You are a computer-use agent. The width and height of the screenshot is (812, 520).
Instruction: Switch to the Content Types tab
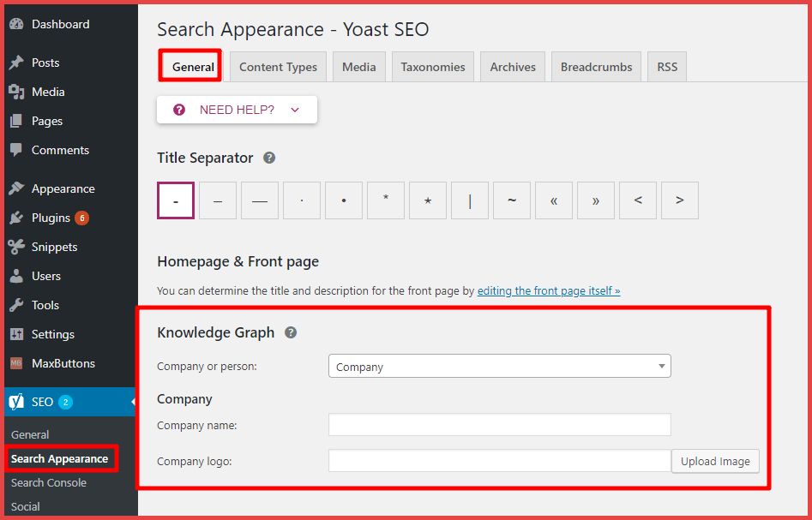pos(278,67)
